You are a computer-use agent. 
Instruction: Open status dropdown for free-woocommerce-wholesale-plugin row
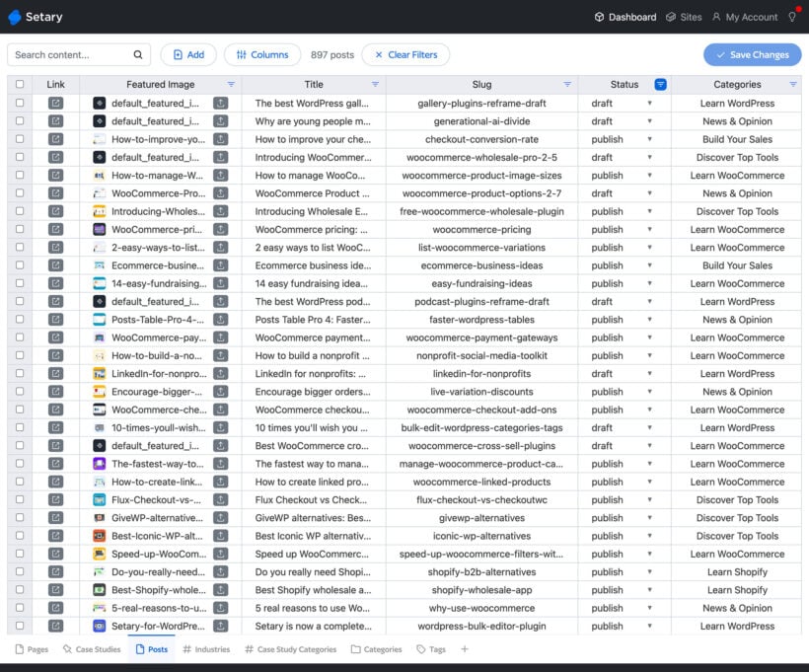click(649, 211)
